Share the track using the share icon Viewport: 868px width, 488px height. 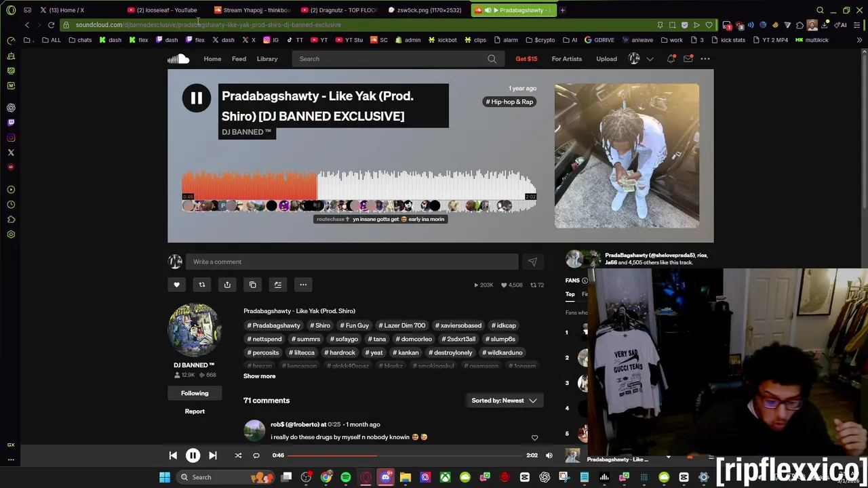pyautogui.click(x=227, y=285)
